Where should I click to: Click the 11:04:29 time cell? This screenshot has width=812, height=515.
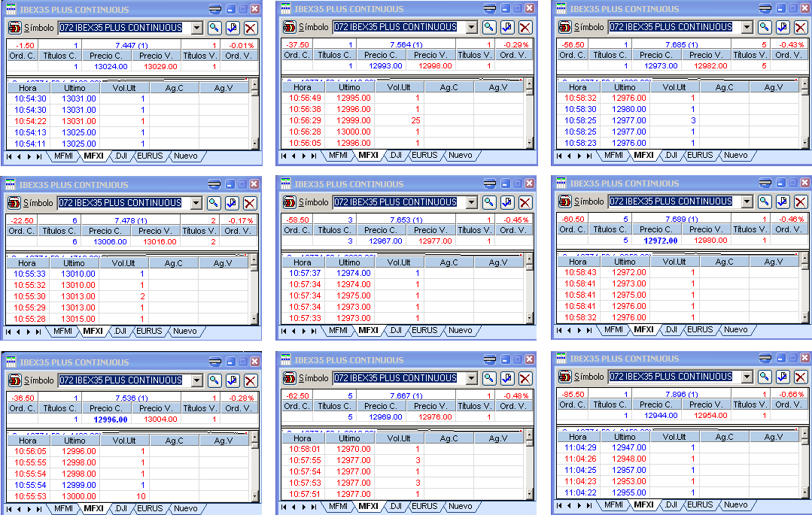point(580,448)
